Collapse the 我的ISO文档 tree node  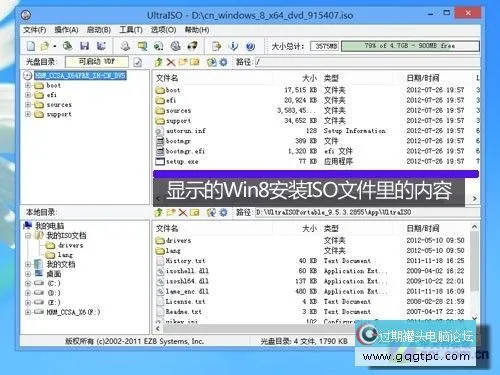click(28, 236)
